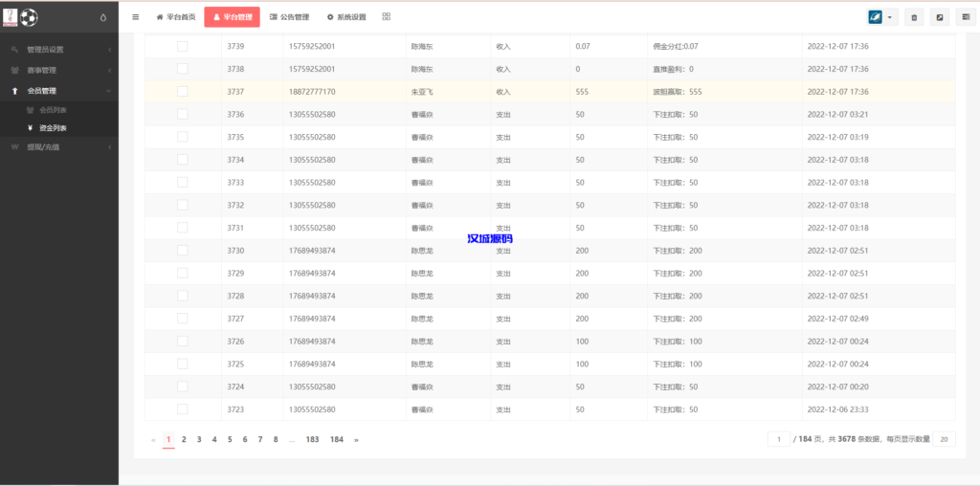This screenshot has width=980, height=486.
Task: Go to pagination page 3
Action: [199, 440]
